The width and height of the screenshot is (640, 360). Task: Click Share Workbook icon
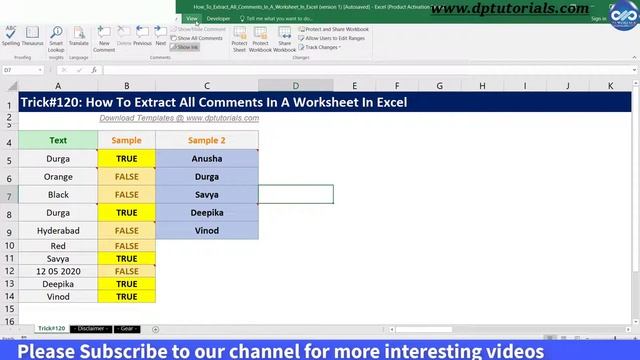click(284, 39)
